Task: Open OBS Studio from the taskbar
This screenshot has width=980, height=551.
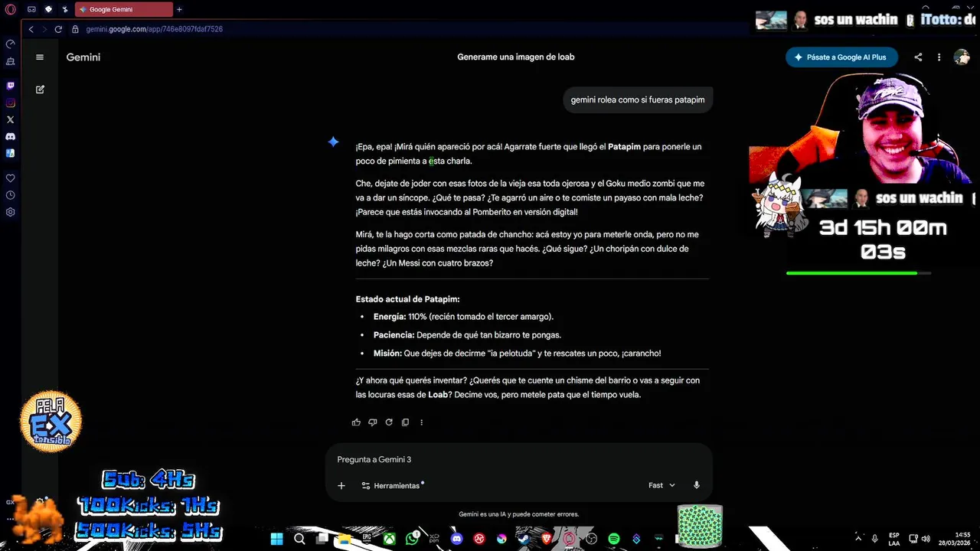Action: click(590, 539)
